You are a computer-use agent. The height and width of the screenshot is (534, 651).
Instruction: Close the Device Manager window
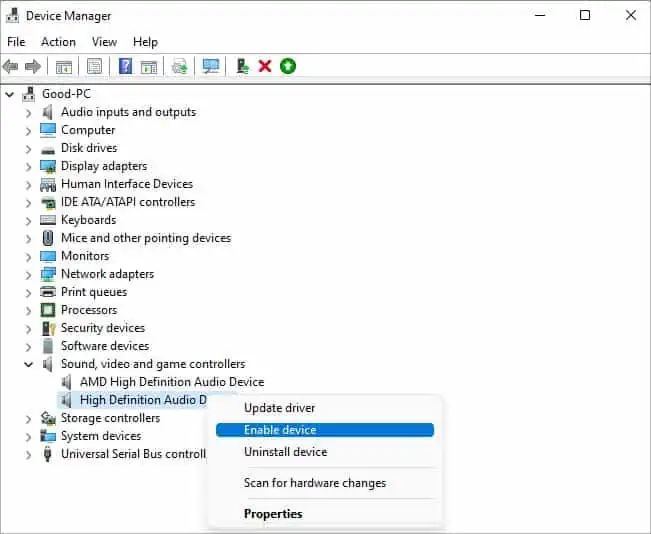631,15
